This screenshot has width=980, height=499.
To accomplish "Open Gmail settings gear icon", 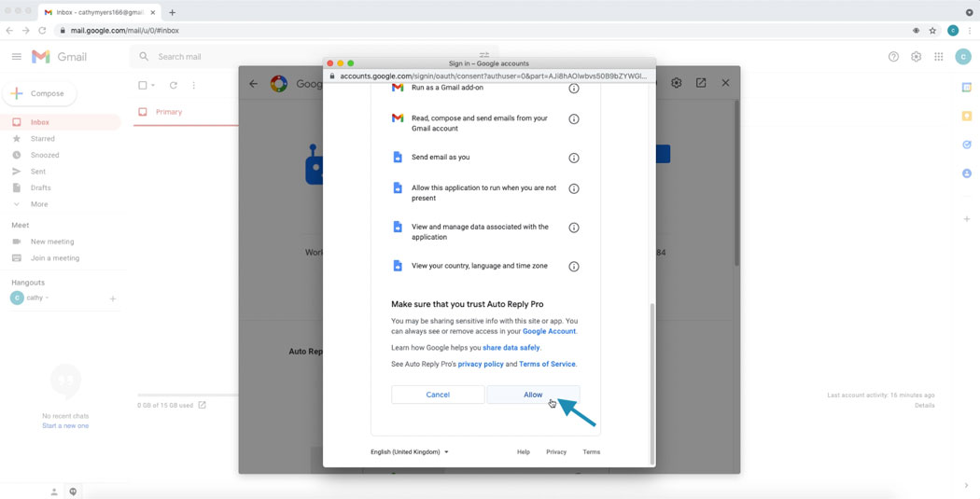I will pyautogui.click(x=917, y=57).
